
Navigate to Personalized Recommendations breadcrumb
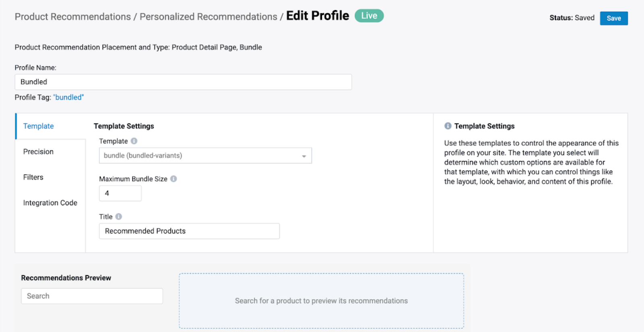208,16
